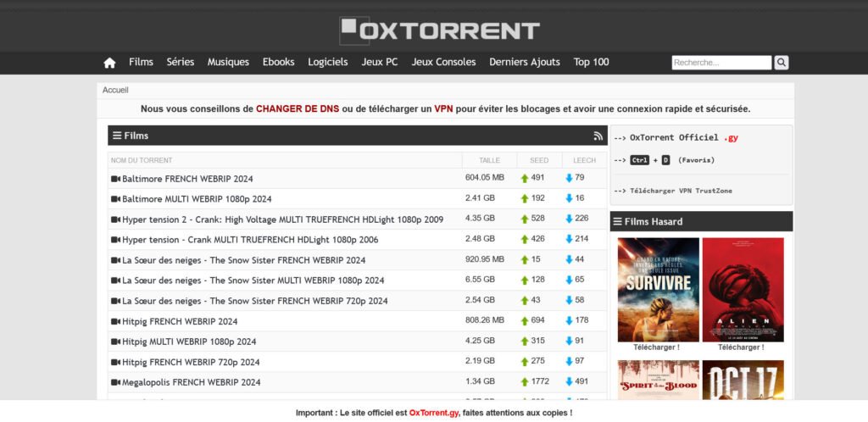
Task: Click the OxTorrent.gy link in the bottom banner
Action: coord(433,413)
